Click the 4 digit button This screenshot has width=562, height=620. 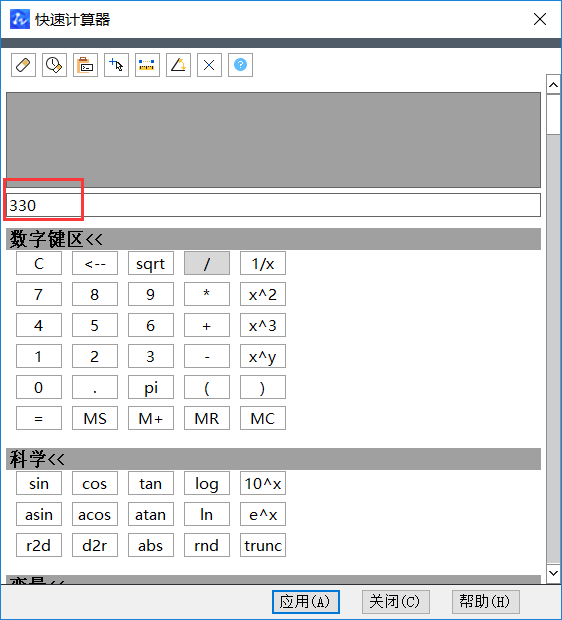point(39,325)
